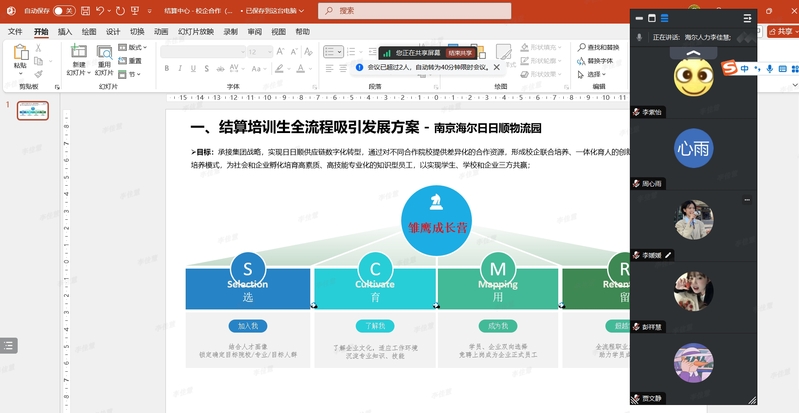Click the meeting panel sidebar expand icon
This screenshot has height=413, width=799.
(748, 18)
